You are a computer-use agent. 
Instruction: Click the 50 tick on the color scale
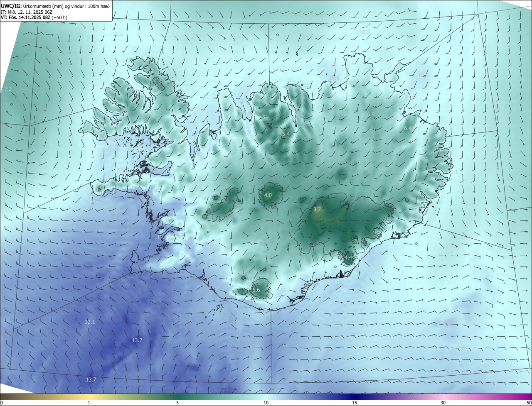(x=529, y=403)
